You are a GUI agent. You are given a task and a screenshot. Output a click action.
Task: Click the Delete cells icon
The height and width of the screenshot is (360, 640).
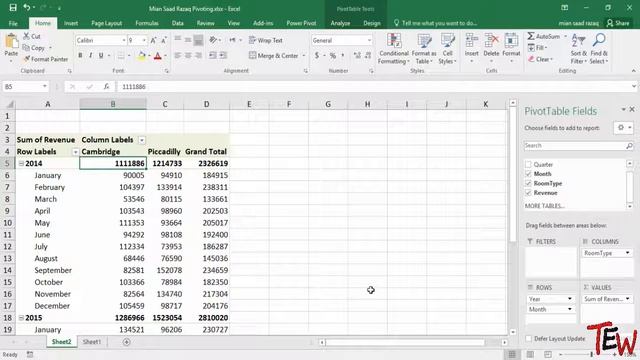click(x=491, y=41)
